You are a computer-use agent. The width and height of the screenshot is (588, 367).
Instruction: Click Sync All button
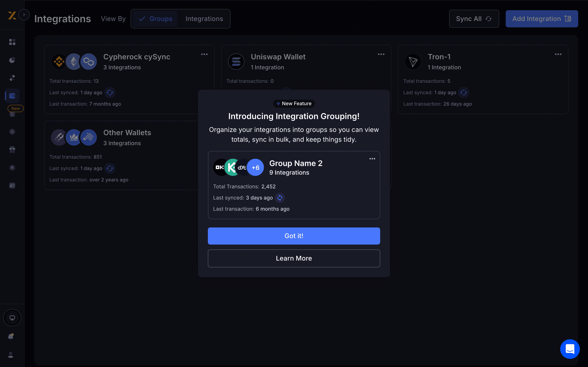pos(474,19)
